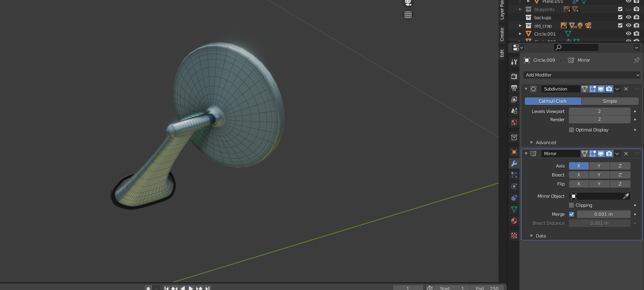Open the properties options dropdown chevron

tap(637, 48)
